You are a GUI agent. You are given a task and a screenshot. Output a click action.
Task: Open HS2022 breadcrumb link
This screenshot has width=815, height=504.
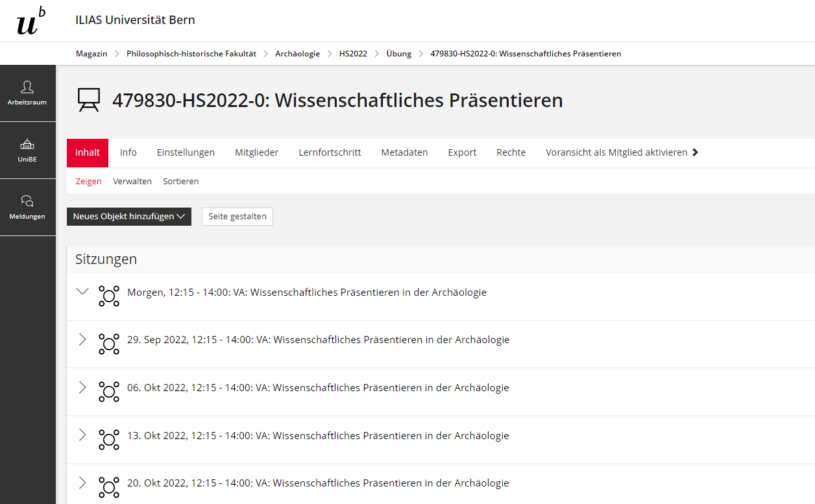pos(353,54)
